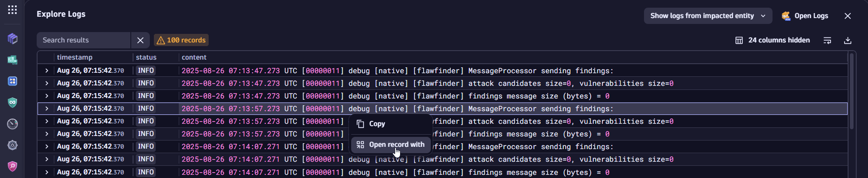Click the purple cube sidebar icon
Viewport: 868px width, 178px height.
coord(12,38)
